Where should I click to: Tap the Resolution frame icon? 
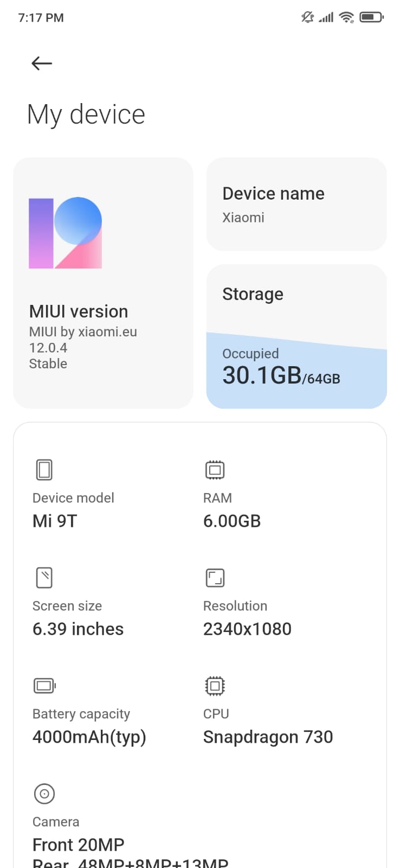215,578
